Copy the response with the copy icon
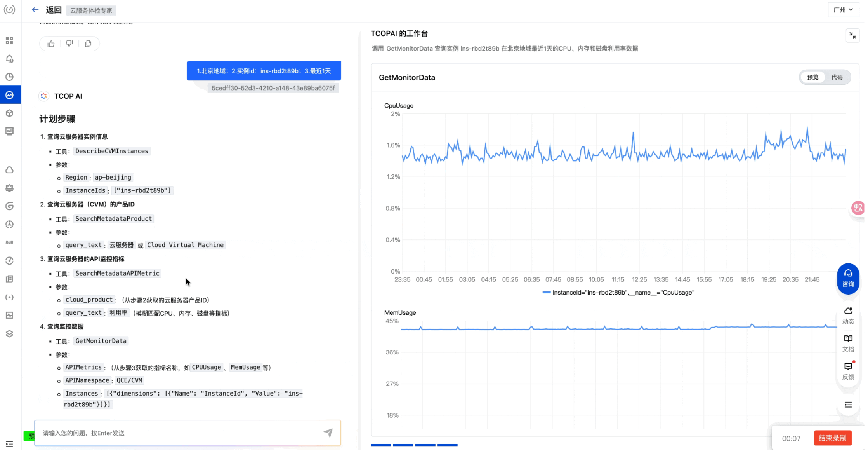 pyautogui.click(x=88, y=44)
